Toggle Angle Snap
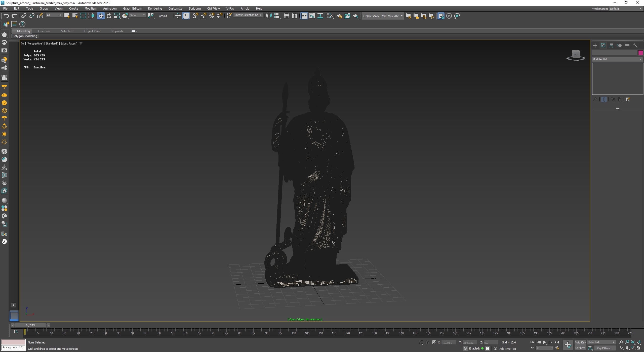The width and height of the screenshot is (644, 352). [204, 16]
